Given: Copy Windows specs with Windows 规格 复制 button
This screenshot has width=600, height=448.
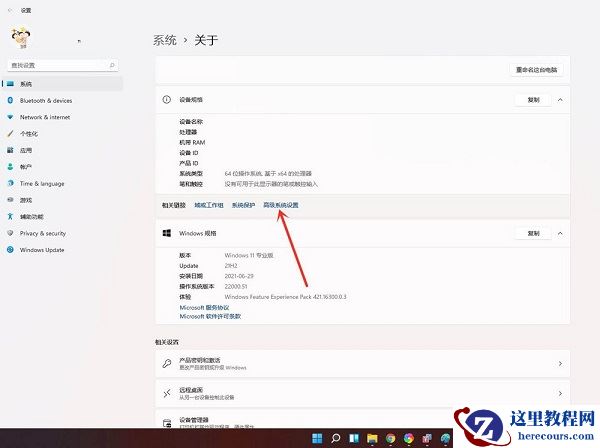Looking at the screenshot, I should point(533,233).
